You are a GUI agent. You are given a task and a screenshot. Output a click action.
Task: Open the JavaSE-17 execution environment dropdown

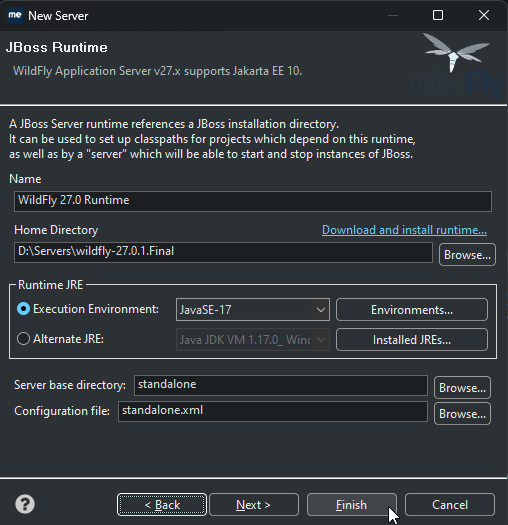tap(253, 310)
